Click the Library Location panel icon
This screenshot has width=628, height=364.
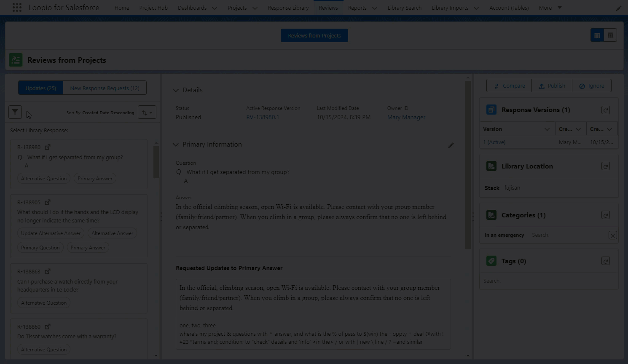(x=491, y=166)
